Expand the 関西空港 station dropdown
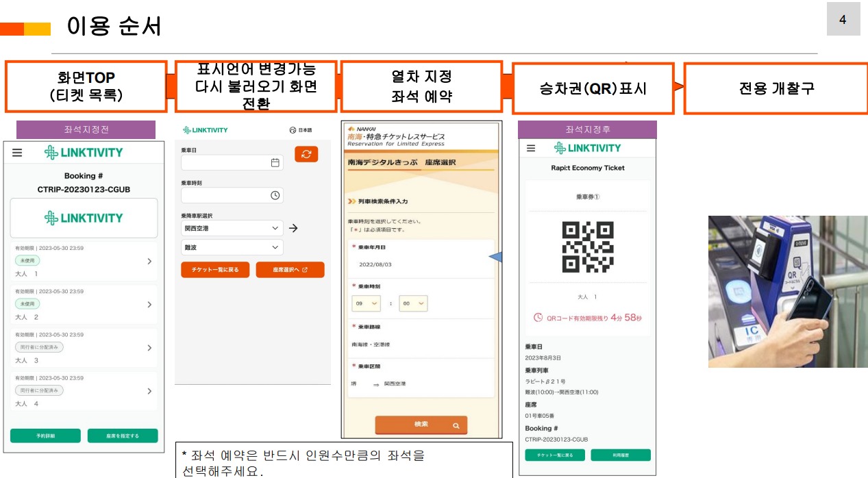Screen dimensions: 868x478 point(232,228)
